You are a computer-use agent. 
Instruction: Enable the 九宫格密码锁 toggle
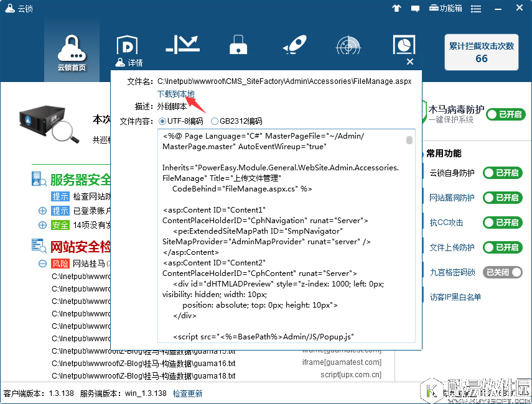pos(502,272)
